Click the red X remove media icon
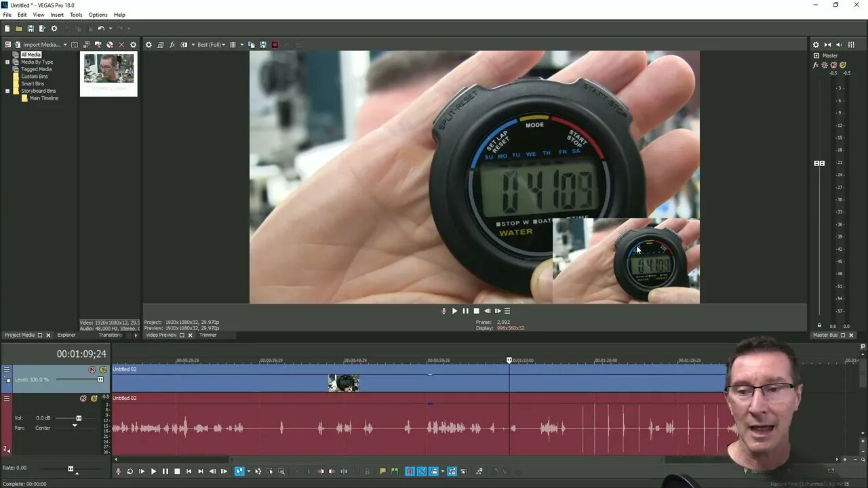The height and width of the screenshot is (488, 868). 121,45
